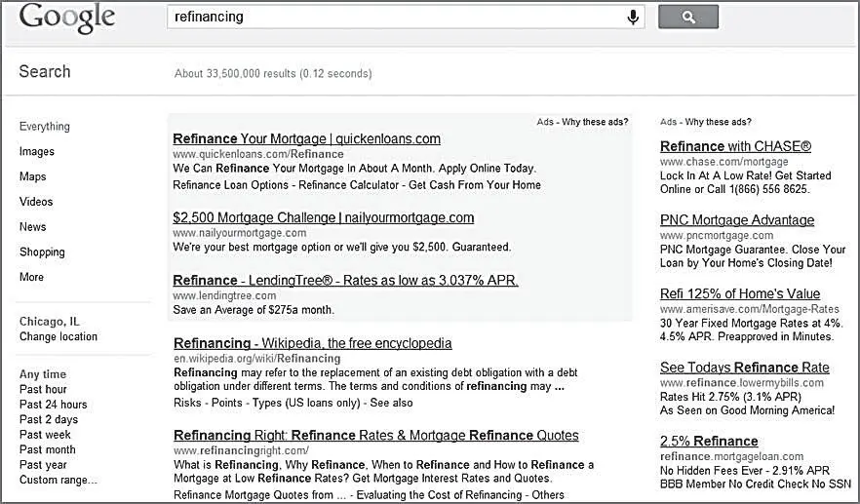
Task: Click the Google logo
Action: 67,19
